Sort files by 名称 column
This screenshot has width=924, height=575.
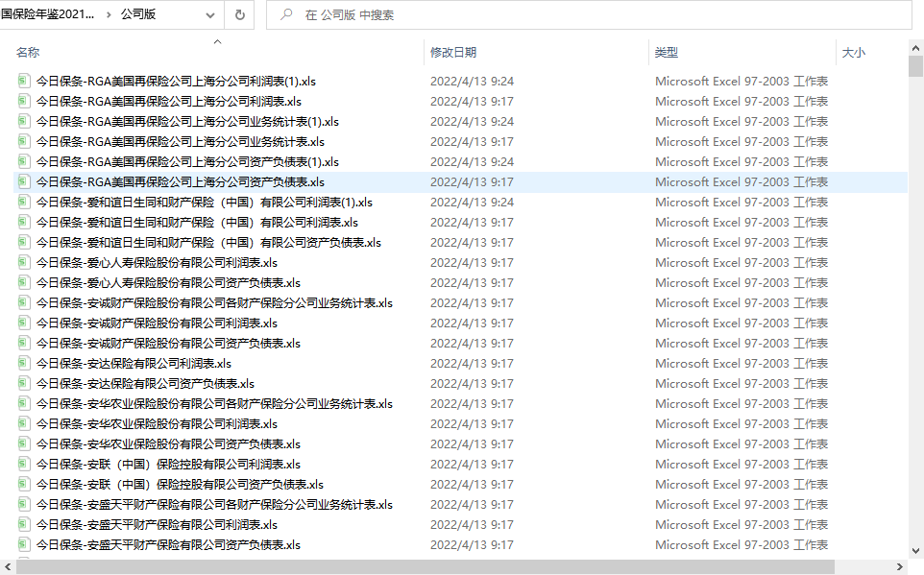(x=28, y=53)
